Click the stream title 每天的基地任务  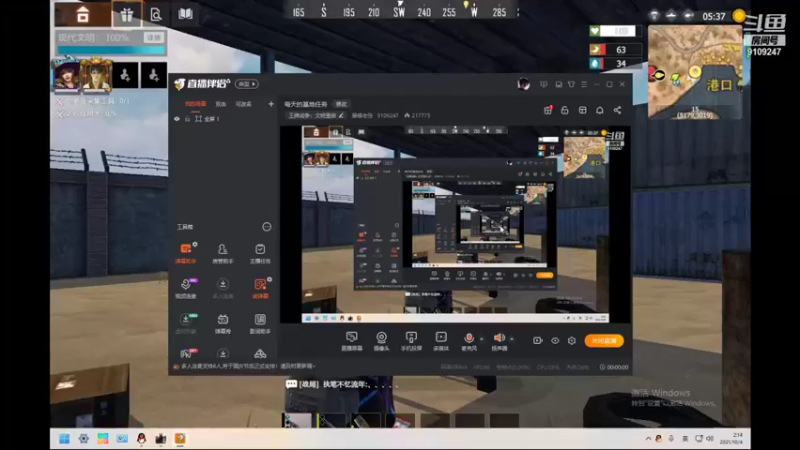(306, 104)
